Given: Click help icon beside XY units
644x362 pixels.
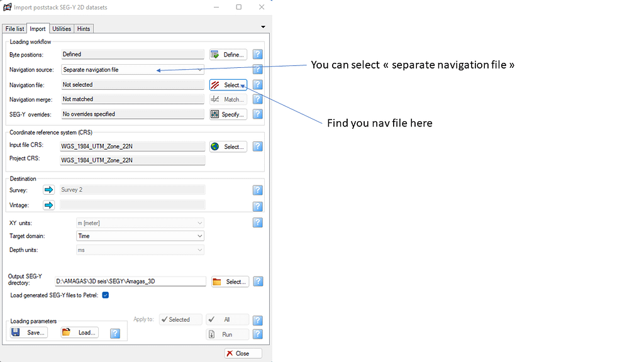Looking at the screenshot, I should (257, 222).
